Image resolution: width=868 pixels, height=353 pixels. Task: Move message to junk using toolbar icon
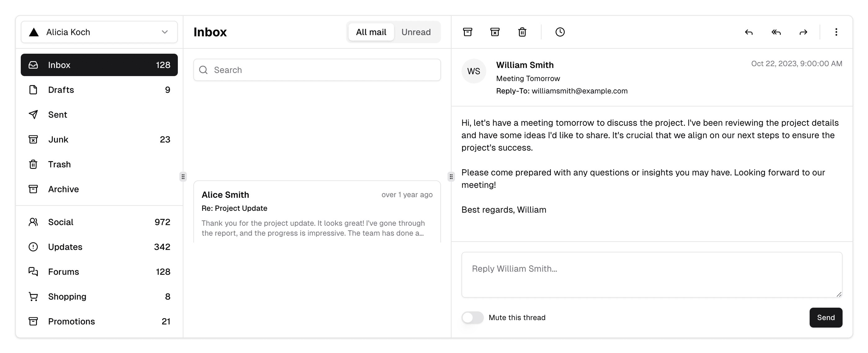click(495, 32)
